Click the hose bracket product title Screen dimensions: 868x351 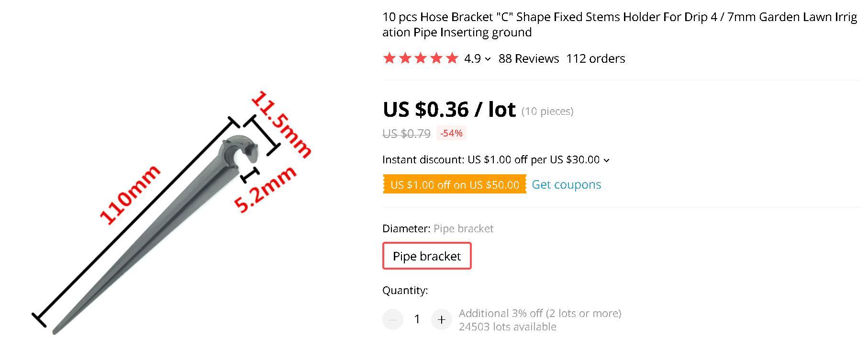click(x=619, y=24)
